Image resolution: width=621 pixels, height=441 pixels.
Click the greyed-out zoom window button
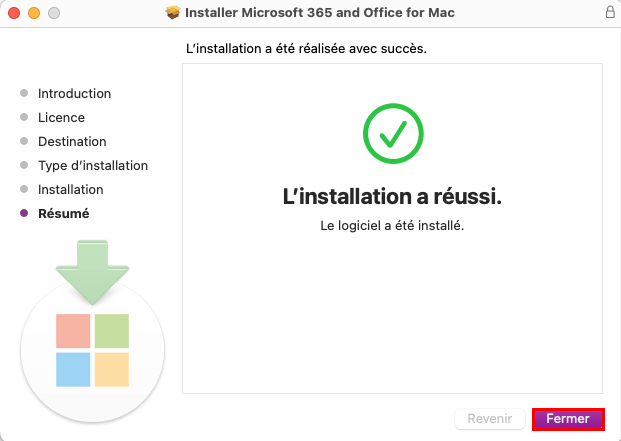click(54, 13)
